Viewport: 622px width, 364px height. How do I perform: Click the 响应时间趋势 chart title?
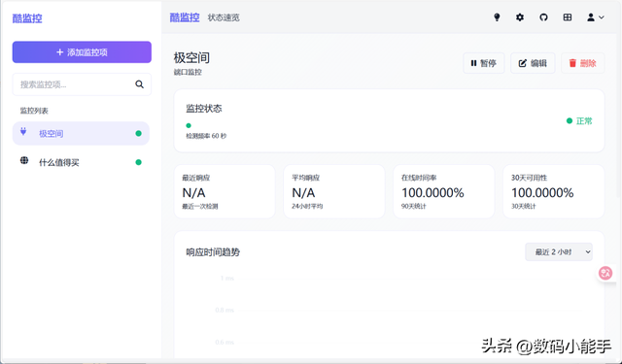coord(213,252)
